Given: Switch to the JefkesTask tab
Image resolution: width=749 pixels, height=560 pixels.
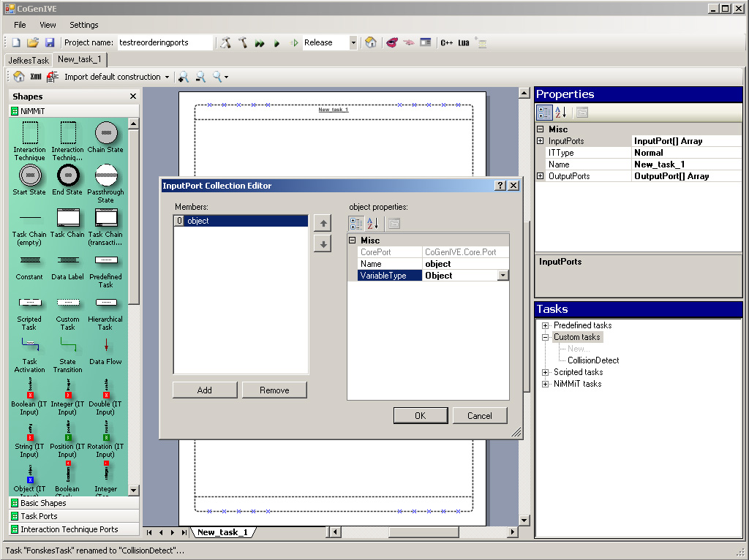Looking at the screenshot, I should coord(29,60).
